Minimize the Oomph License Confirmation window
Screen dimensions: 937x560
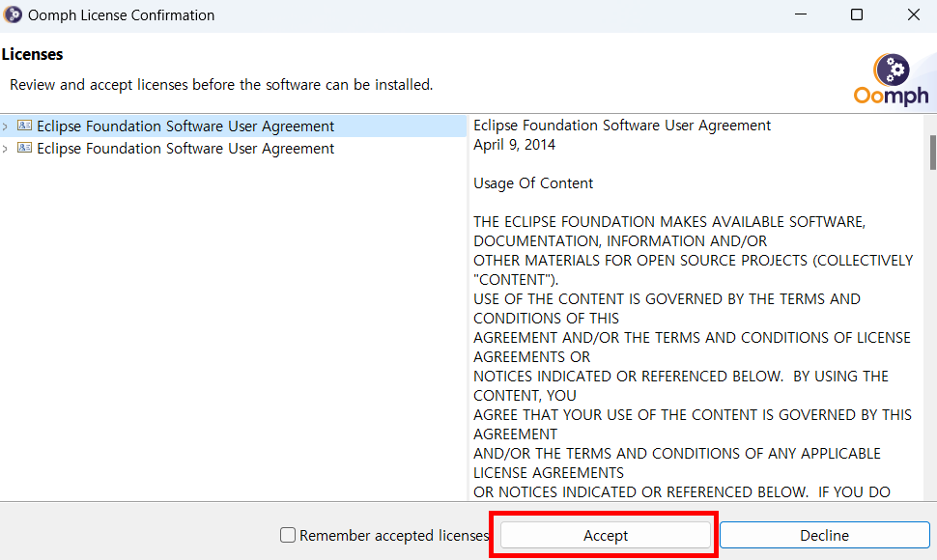[801, 14]
